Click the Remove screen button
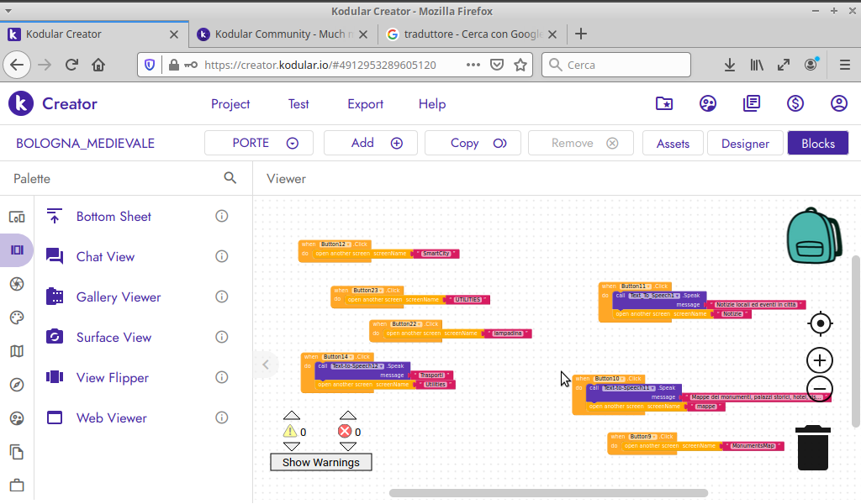 pos(581,143)
